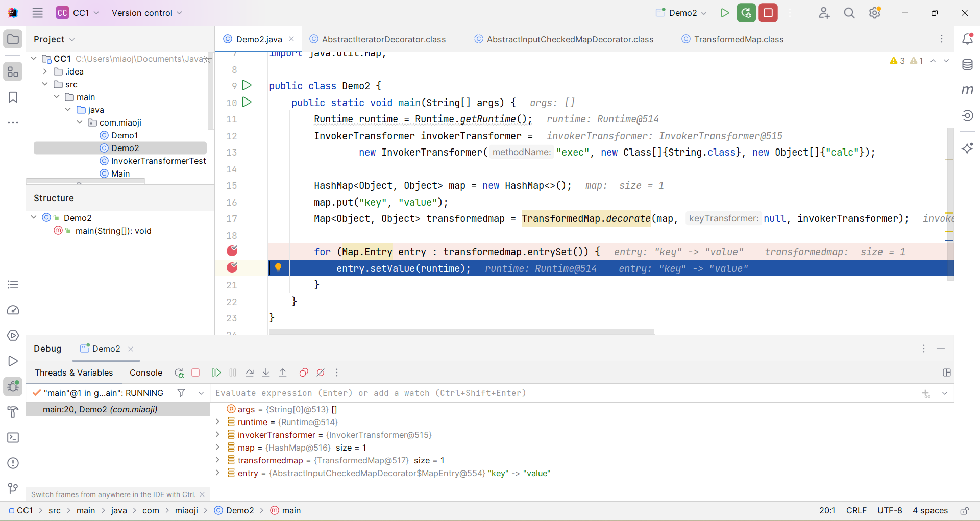This screenshot has height=521, width=980.
Task: Click the View Breakpoints icon
Action: click(x=304, y=373)
